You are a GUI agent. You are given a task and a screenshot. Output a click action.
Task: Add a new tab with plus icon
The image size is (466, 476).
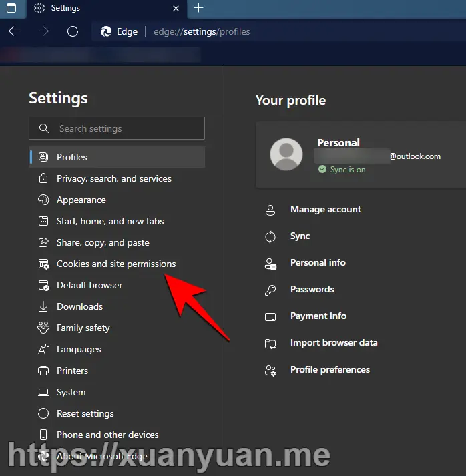point(198,8)
